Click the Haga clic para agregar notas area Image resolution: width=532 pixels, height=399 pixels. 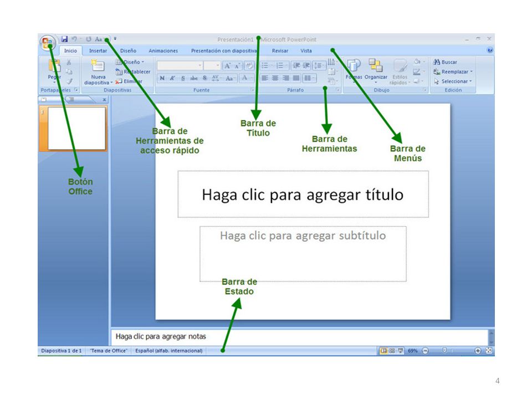click(x=300, y=336)
